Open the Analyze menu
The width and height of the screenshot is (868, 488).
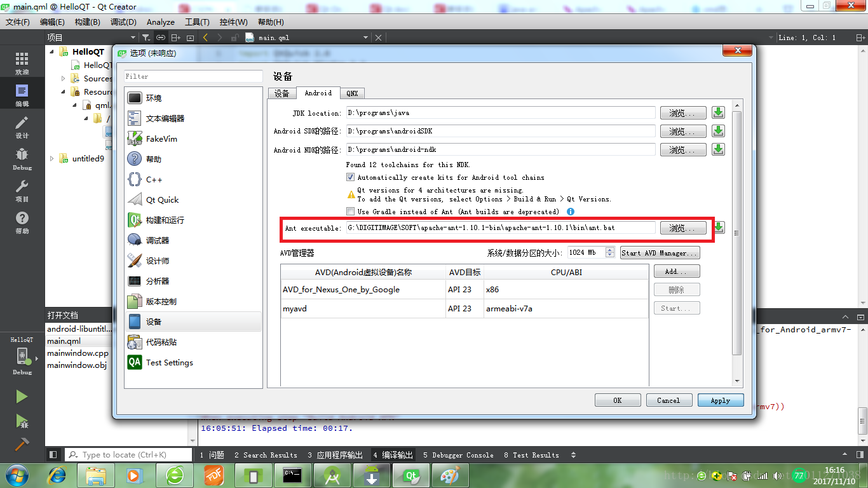(x=161, y=22)
